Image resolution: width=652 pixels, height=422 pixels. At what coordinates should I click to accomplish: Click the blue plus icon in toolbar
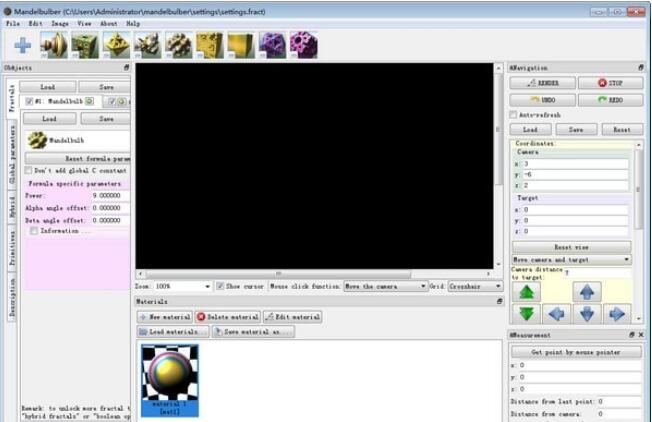[22, 45]
